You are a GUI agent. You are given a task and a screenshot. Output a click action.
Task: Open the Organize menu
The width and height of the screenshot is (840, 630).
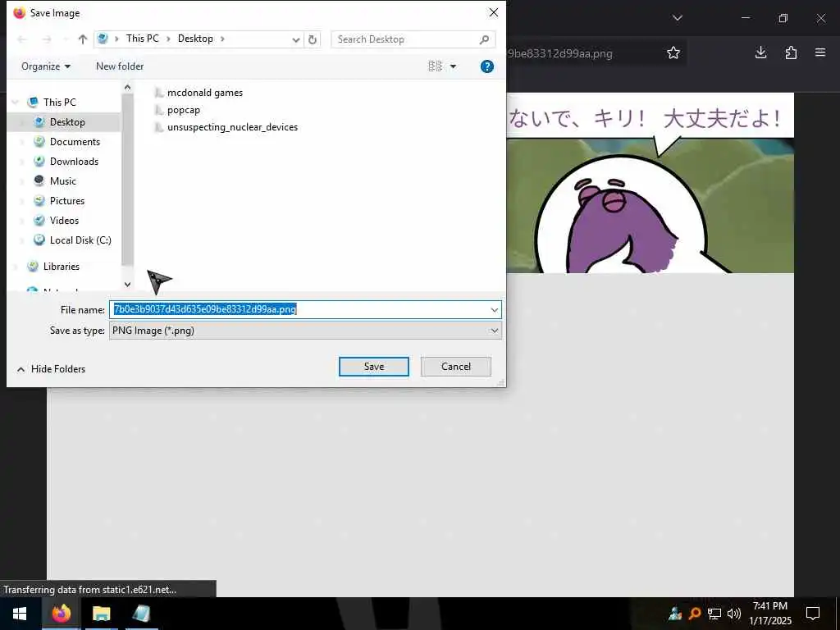pos(46,66)
